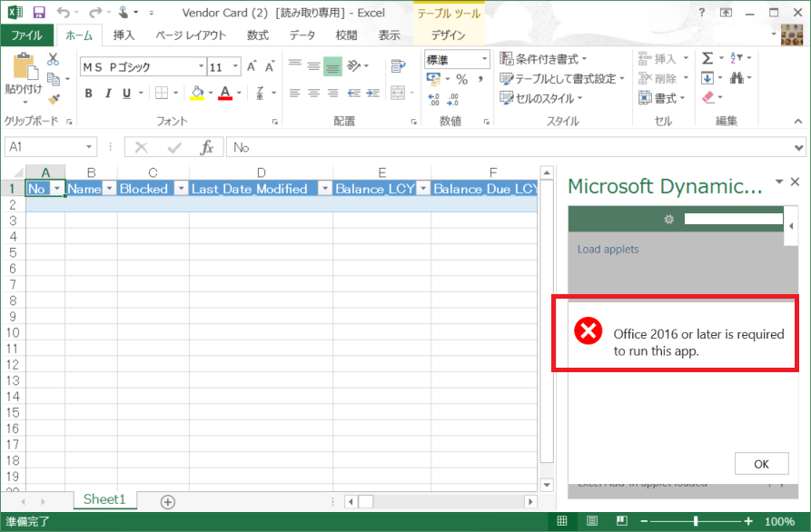The width and height of the screenshot is (811, 532).
Task: Decrease font size with smaller A icon
Action: 270,66
